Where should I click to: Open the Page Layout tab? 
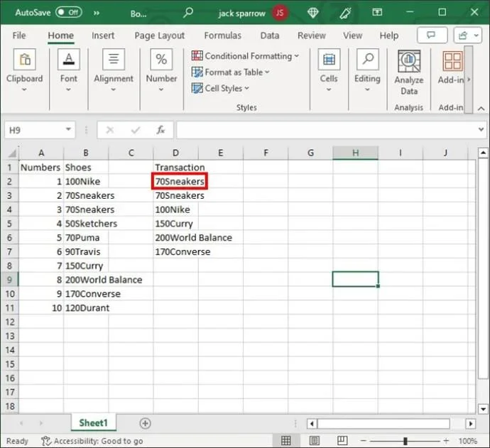160,35
